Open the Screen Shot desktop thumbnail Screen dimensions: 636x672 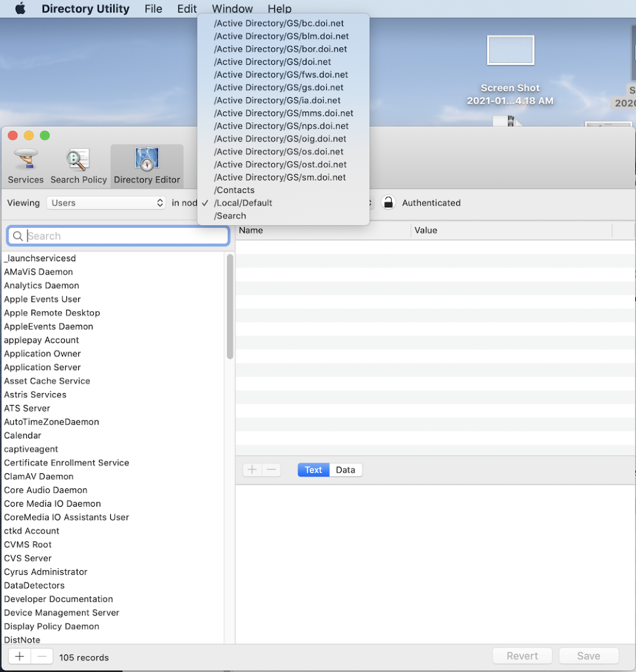pos(510,50)
